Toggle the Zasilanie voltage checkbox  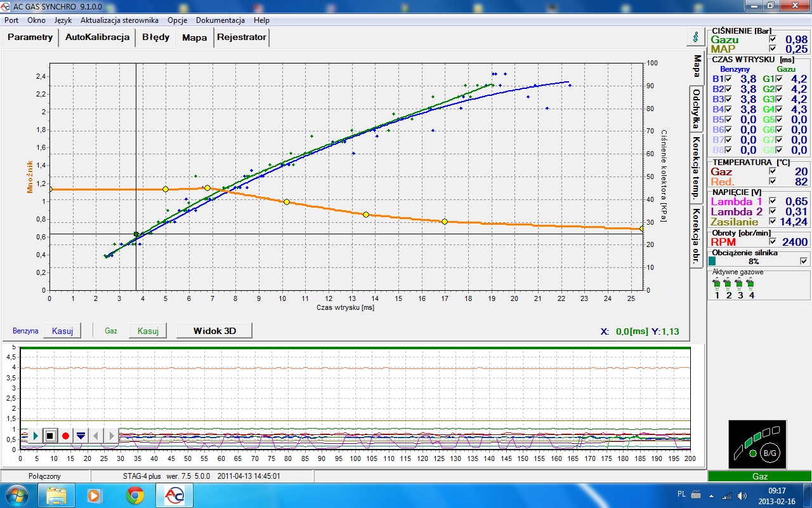[772, 221]
